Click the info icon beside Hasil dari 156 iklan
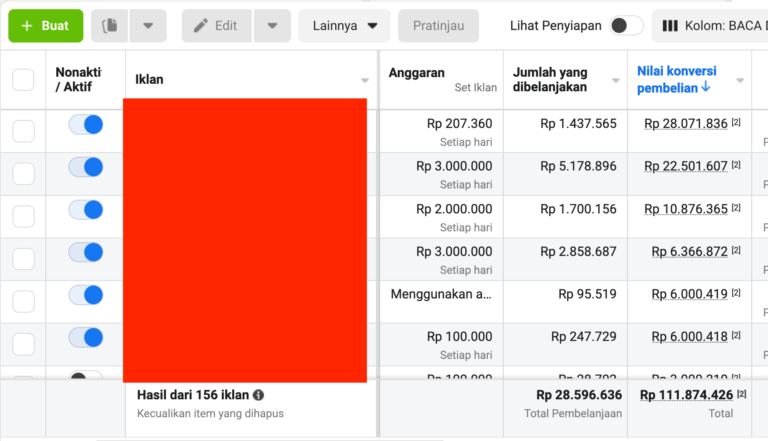 pos(259,396)
